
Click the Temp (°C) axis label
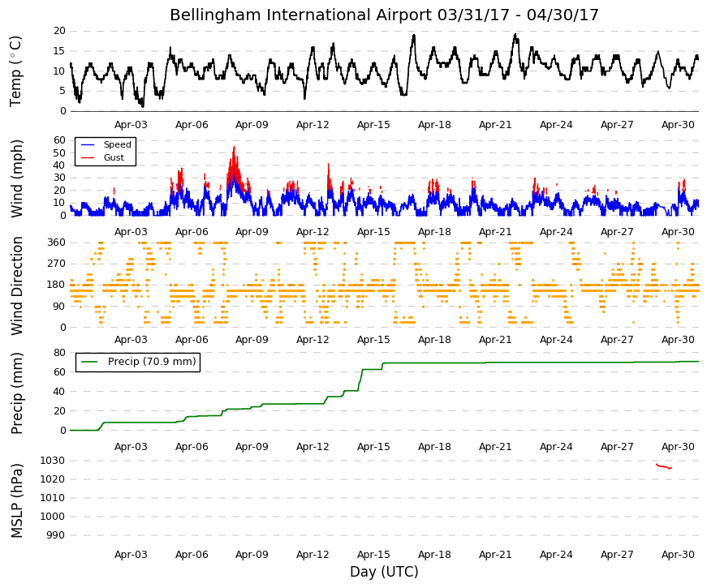tap(15, 71)
